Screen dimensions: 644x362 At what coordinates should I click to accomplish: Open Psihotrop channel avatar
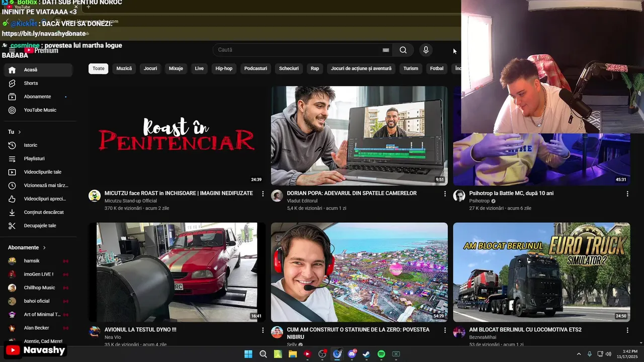[x=459, y=196]
